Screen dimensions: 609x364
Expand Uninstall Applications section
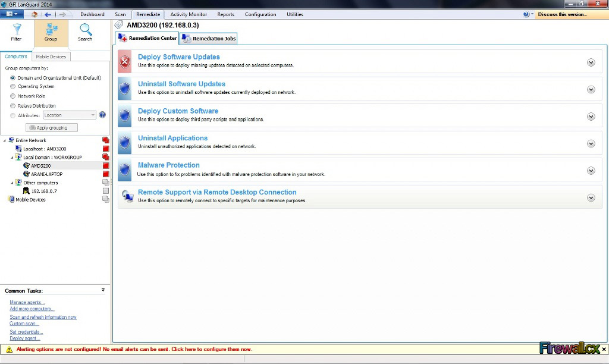(x=591, y=144)
